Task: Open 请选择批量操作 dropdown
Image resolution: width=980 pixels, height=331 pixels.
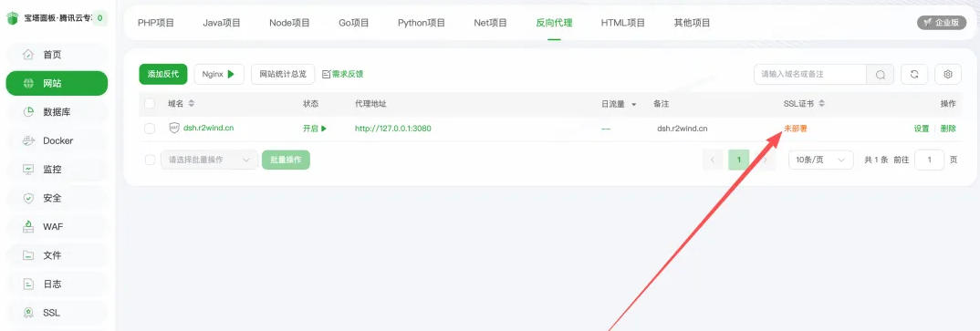Action: pos(209,160)
